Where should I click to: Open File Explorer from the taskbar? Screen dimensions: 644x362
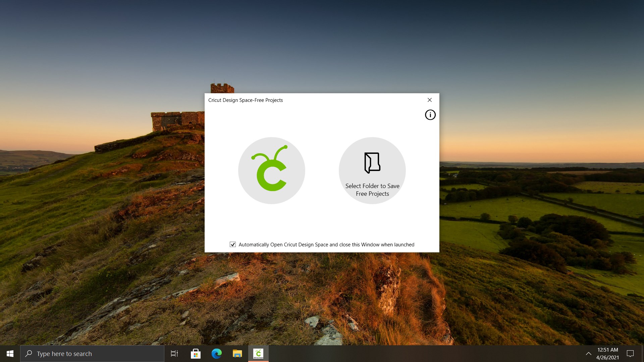237,354
